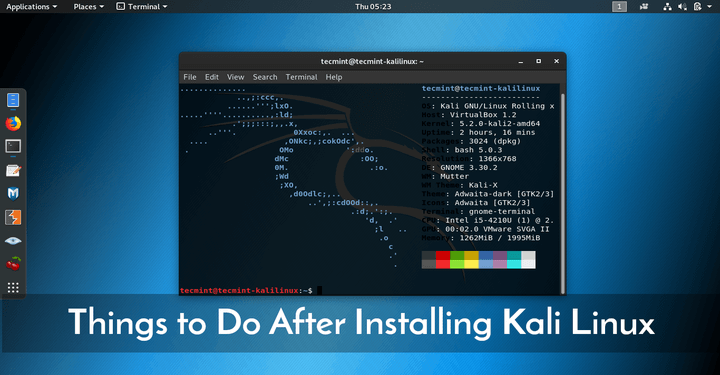Image resolution: width=720 pixels, height=375 pixels.
Task: Launch Burp Suite from the dock
Action: click(13, 218)
